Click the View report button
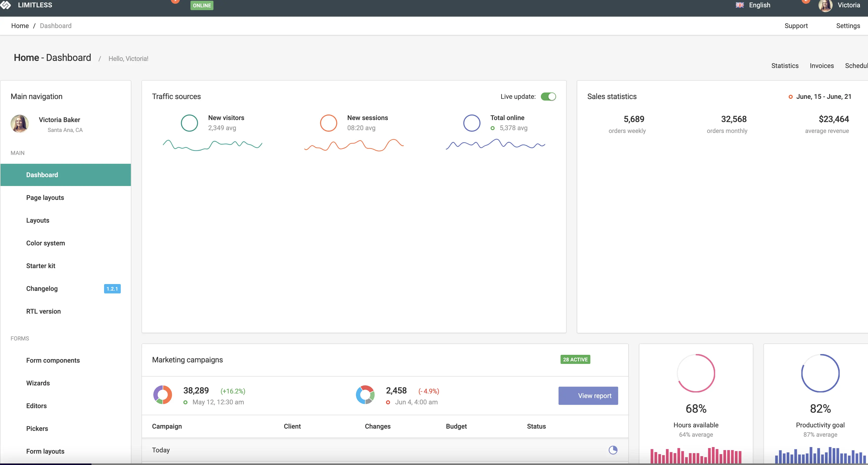The height and width of the screenshot is (465, 868). tap(588, 396)
